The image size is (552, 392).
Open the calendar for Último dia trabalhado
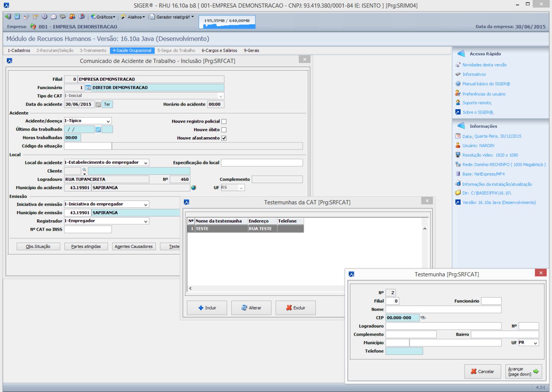coord(98,129)
